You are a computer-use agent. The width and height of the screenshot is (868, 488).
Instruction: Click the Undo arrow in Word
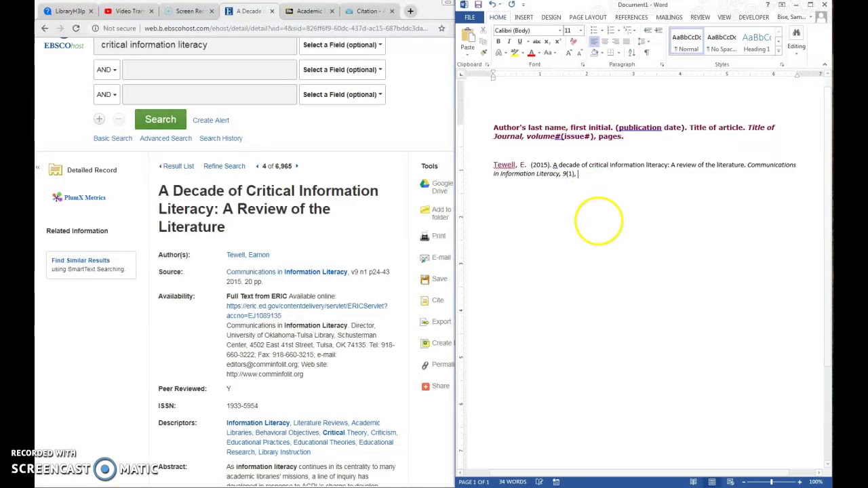pyautogui.click(x=492, y=5)
